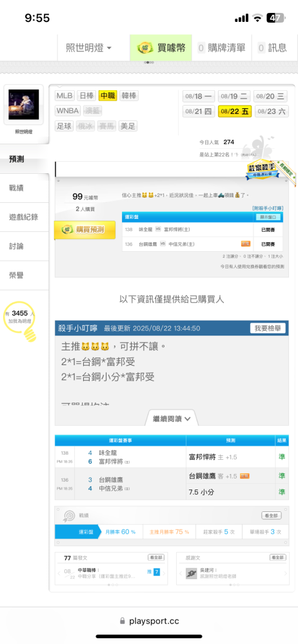Go to next post with right chevron
The width and height of the screenshot is (298, 644).
(x=164, y=573)
